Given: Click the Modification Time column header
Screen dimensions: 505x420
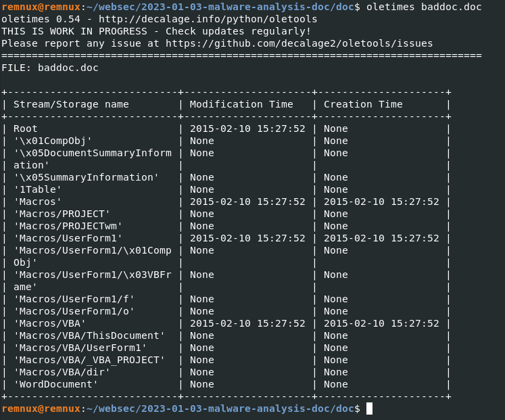Looking at the screenshot, I should 241,104.
